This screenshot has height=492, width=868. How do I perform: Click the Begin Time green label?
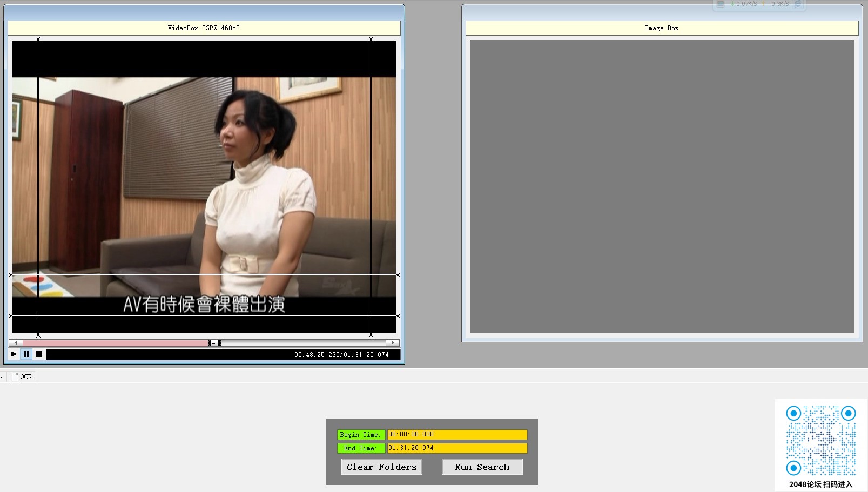(x=360, y=435)
